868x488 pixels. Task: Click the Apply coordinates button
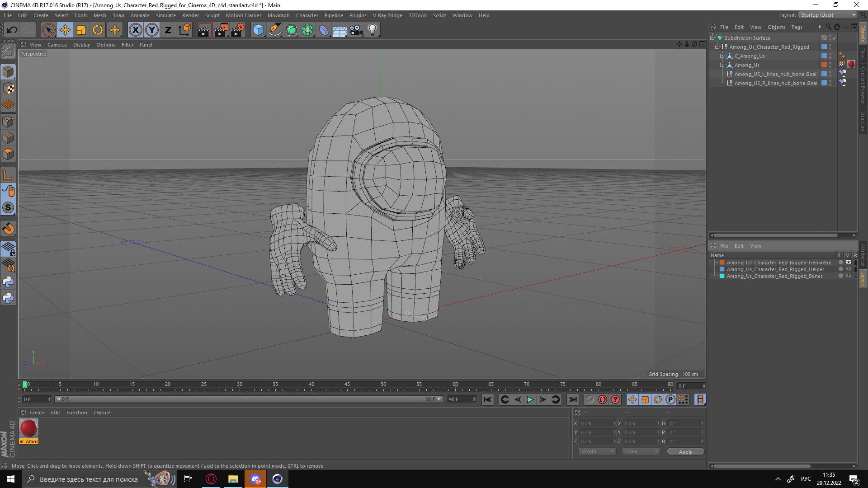pyautogui.click(x=685, y=452)
